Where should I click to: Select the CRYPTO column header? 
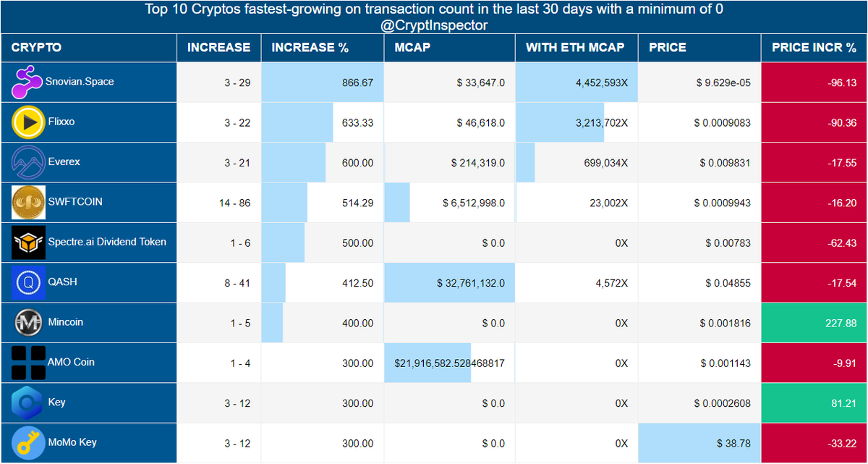(x=89, y=48)
